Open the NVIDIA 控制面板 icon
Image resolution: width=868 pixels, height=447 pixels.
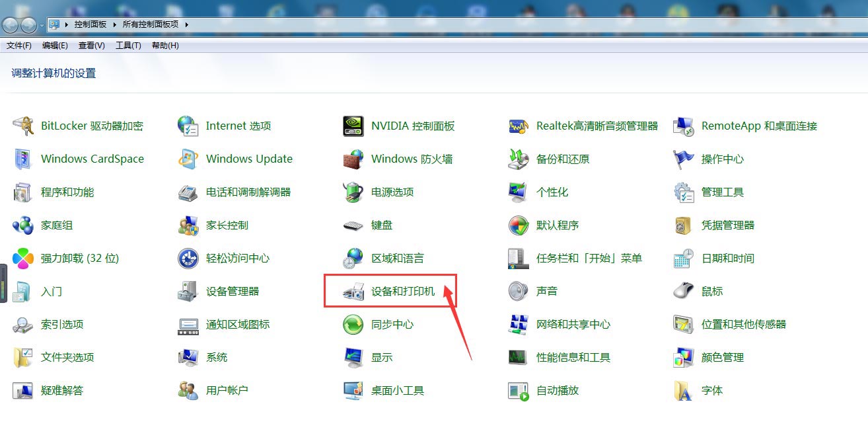(x=353, y=126)
